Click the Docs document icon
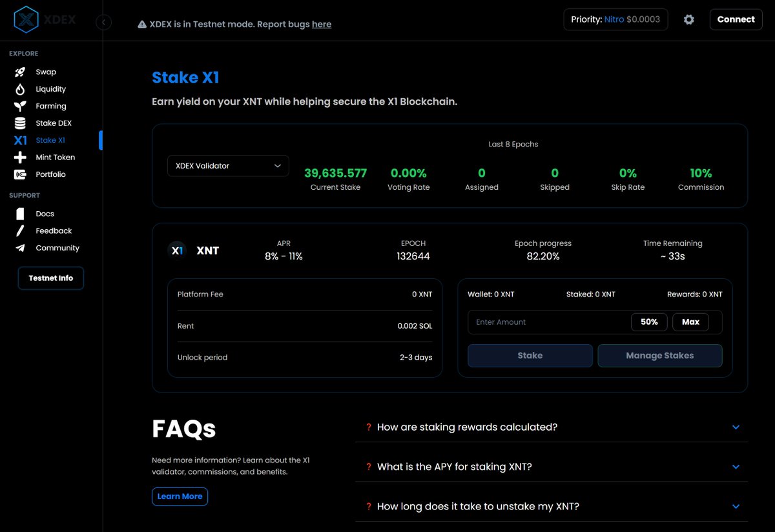 (x=21, y=214)
